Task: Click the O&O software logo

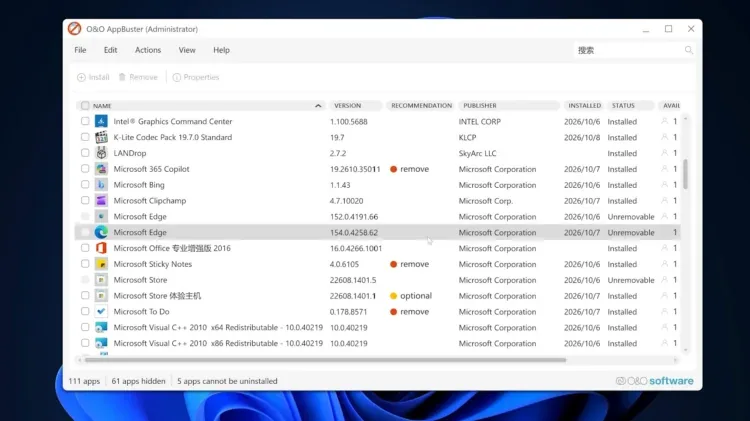Action: 654,381
